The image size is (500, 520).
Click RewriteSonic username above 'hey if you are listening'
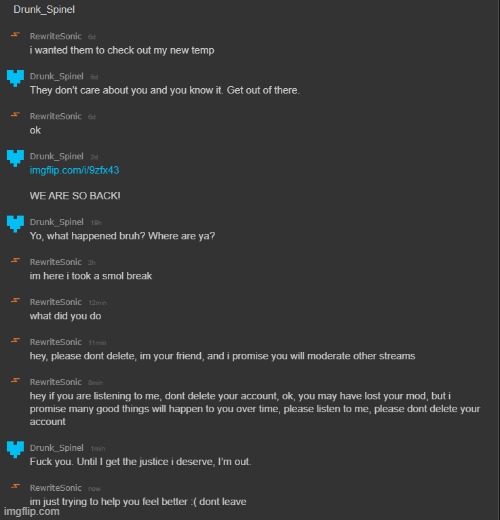point(56,382)
